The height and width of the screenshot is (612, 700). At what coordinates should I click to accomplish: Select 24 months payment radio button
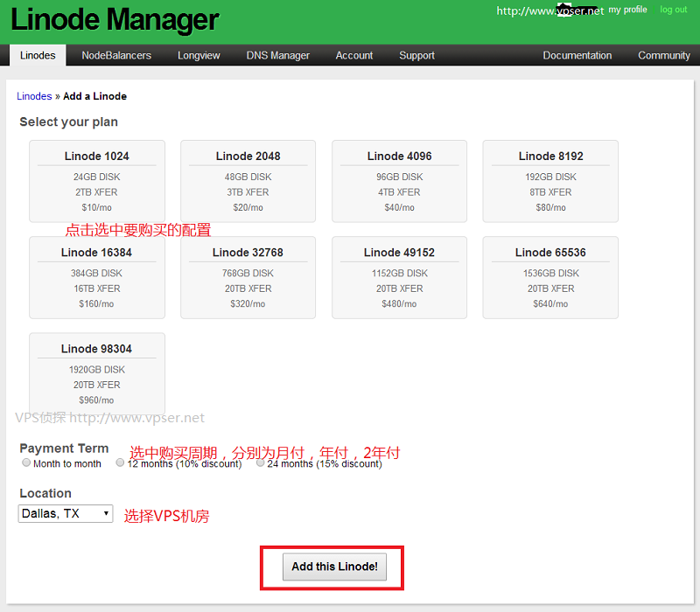click(x=260, y=462)
